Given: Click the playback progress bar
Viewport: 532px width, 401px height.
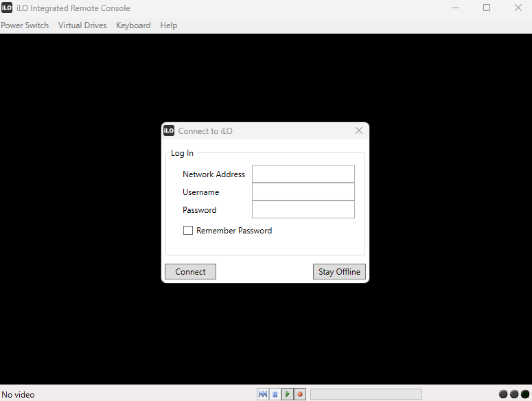Looking at the screenshot, I should [366, 394].
